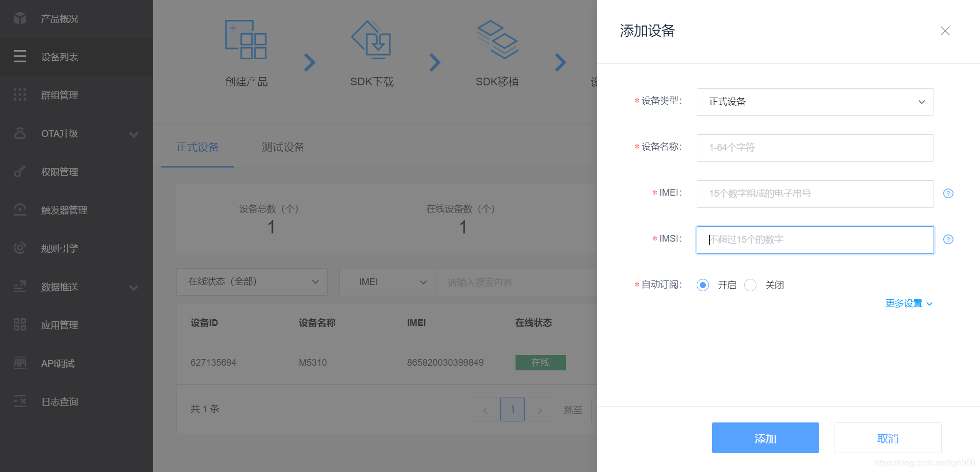Click the arrow between SDK下载 and SDK移植
This screenshot has width=980, height=472.
434,62
